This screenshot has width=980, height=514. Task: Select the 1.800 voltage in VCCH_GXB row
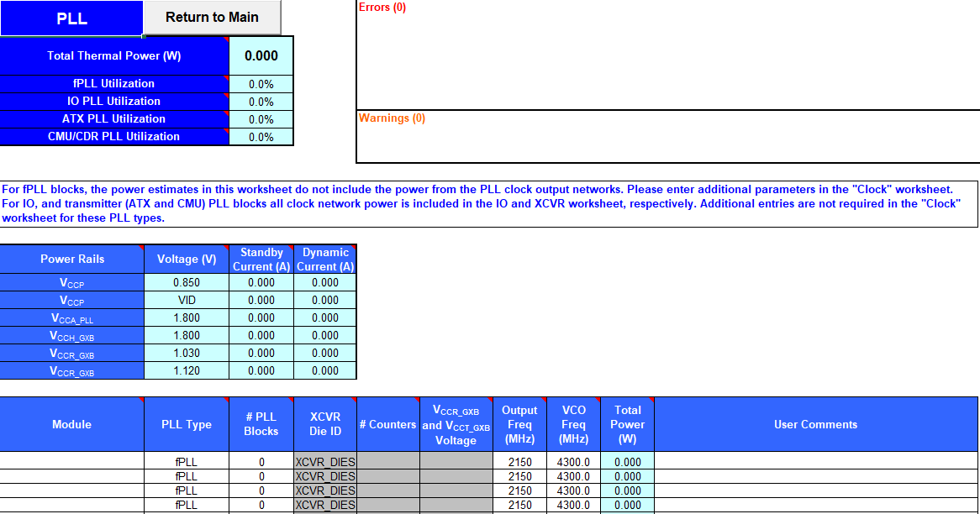tap(187, 335)
